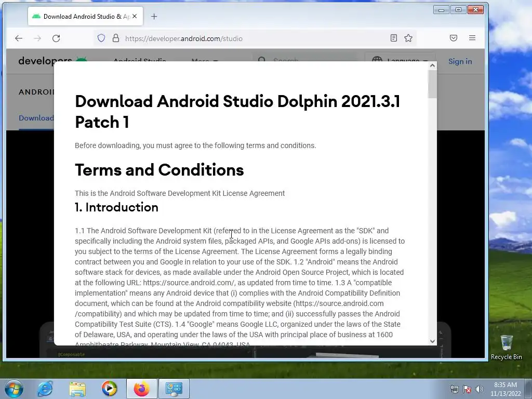532x399 pixels.
Task: Open the clock showing 8:35 AM
Action: [x=505, y=389]
